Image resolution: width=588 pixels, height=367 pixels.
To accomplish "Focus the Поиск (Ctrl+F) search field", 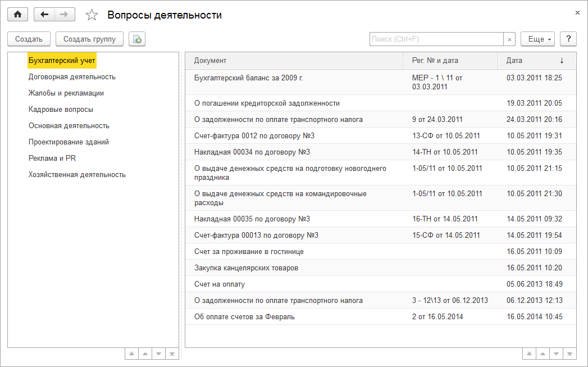I will pos(436,39).
